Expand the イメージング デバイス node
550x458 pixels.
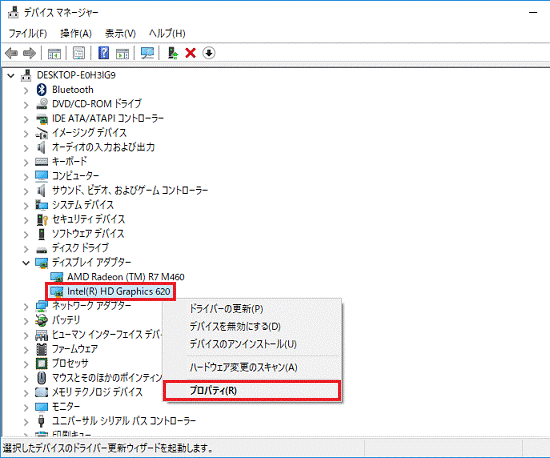click(x=26, y=133)
